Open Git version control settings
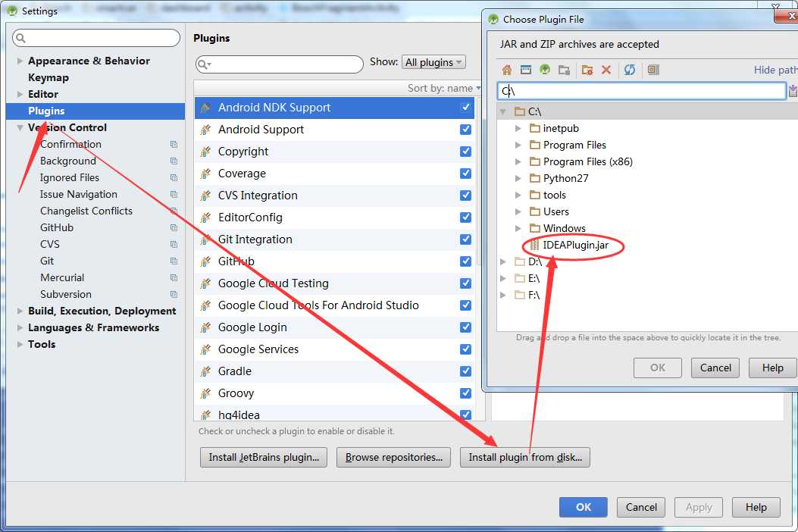 click(47, 261)
